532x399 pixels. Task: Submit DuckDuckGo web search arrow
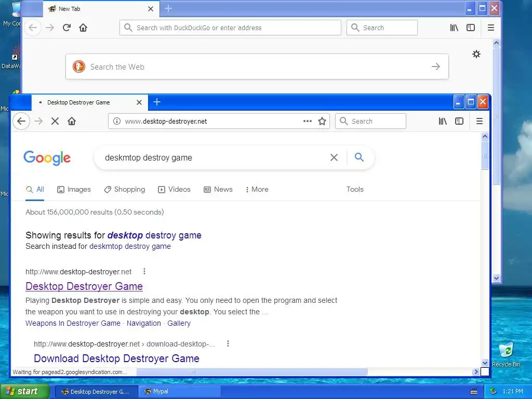(436, 66)
